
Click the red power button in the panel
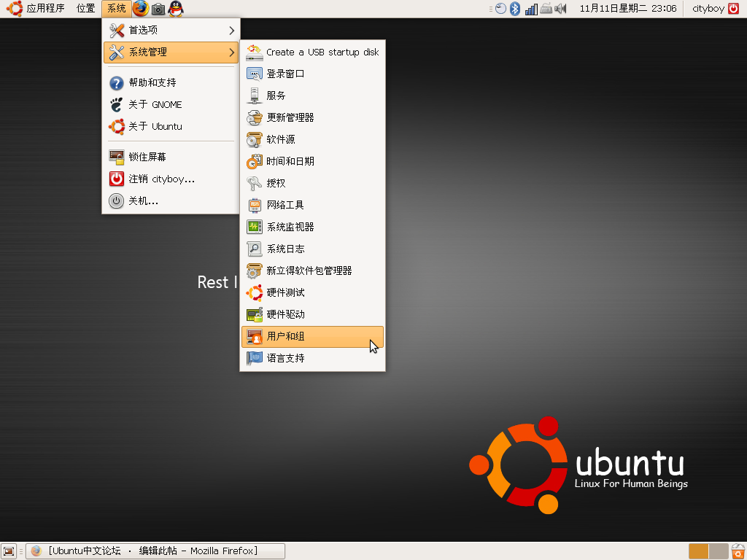[734, 9]
